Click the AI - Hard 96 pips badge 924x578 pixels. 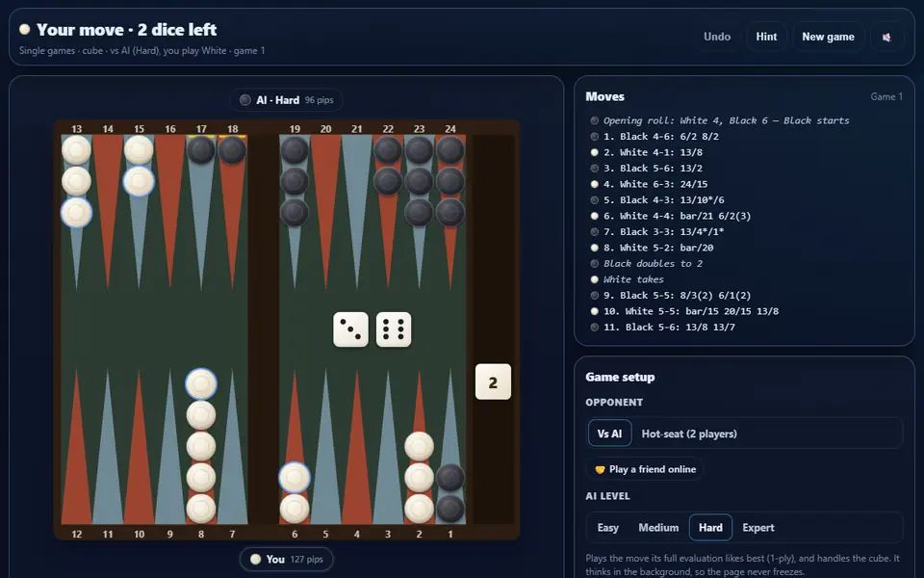coord(286,100)
